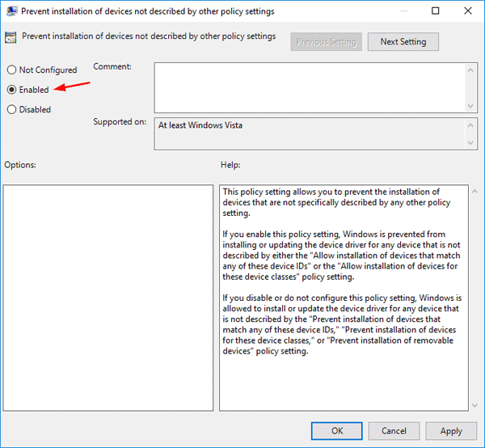
Task: Close the policy dialog with the X
Action: click(x=470, y=11)
